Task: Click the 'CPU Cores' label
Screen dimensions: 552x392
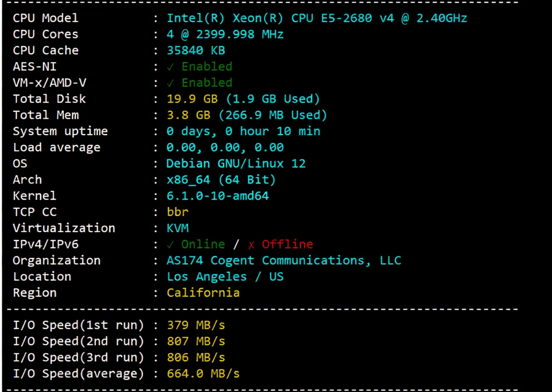Action: click(x=45, y=34)
